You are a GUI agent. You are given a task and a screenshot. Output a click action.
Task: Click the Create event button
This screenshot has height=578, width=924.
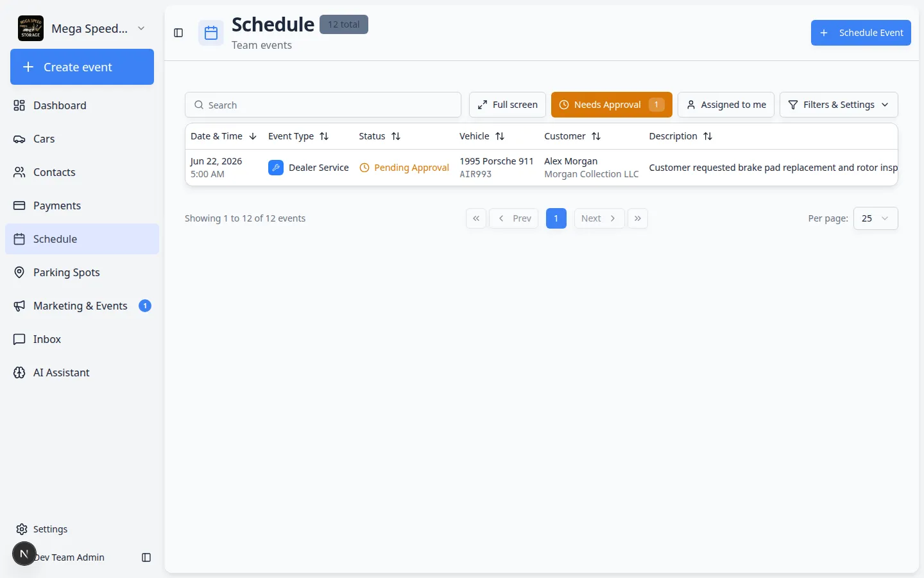click(x=82, y=67)
